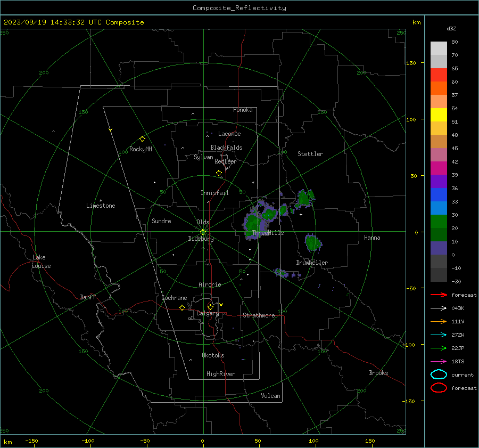Screen dimensions: 479x448
Task: Click the green echo cell north of Drumheller
Action: coord(313,243)
